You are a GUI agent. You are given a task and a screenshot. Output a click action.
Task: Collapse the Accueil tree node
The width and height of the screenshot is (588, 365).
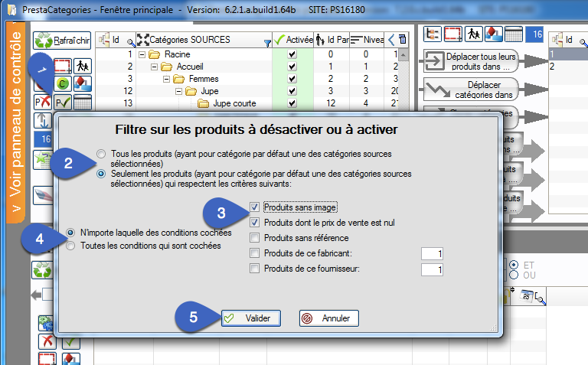pyautogui.click(x=154, y=67)
